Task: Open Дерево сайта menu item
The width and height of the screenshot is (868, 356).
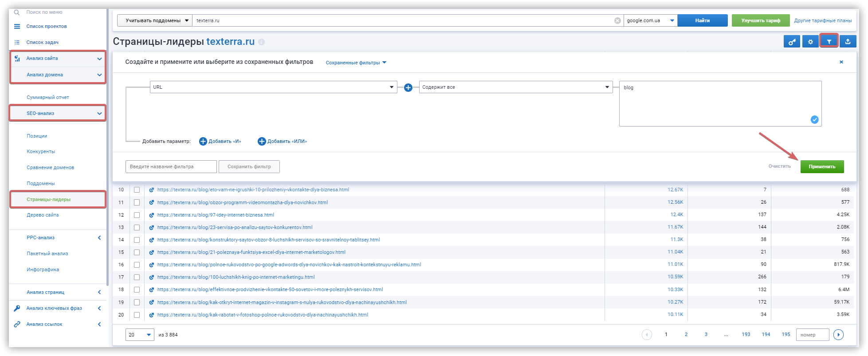Action: click(x=43, y=215)
